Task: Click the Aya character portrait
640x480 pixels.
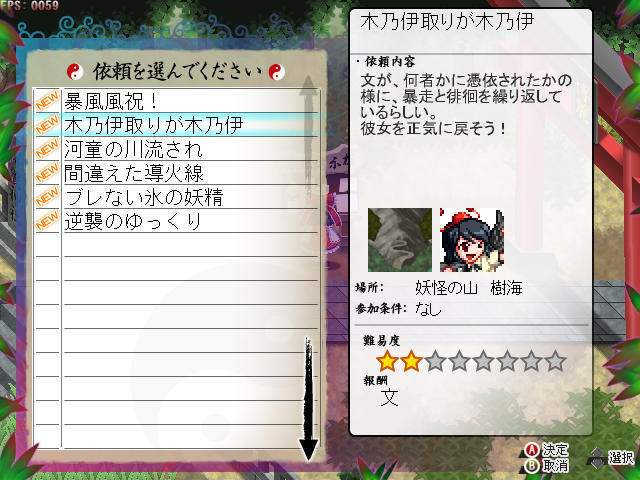Action: 472,240
